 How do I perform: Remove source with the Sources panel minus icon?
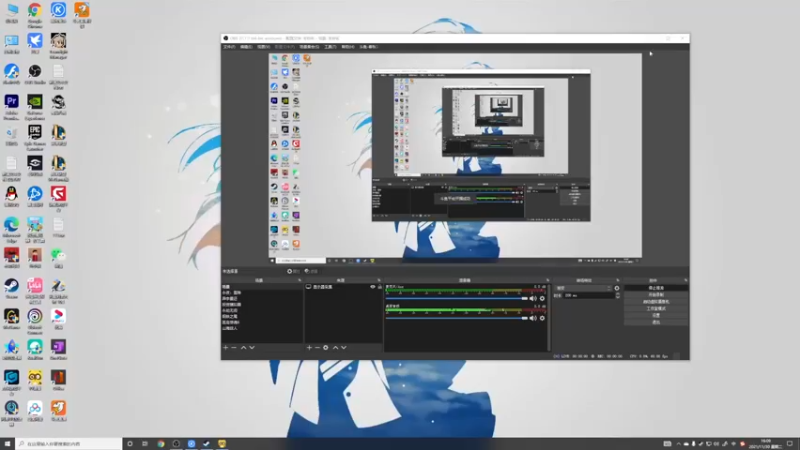tap(317, 347)
